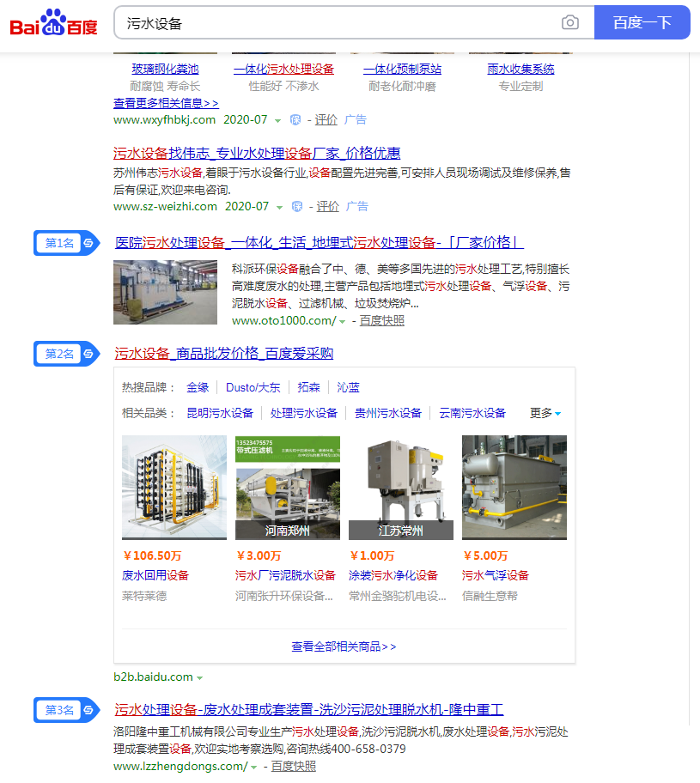
Task: Open 废水回用设备 product link
Action: click(155, 576)
